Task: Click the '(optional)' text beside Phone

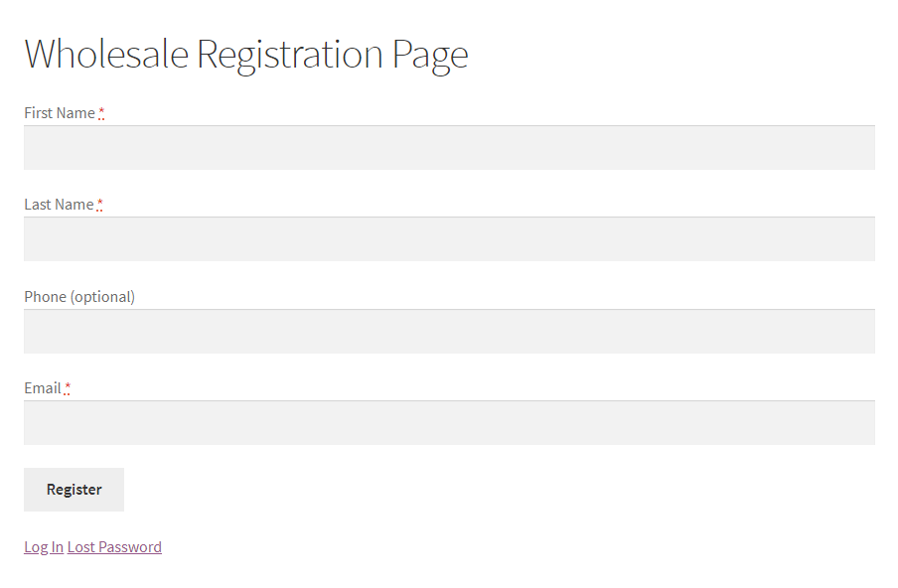Action: click(102, 297)
